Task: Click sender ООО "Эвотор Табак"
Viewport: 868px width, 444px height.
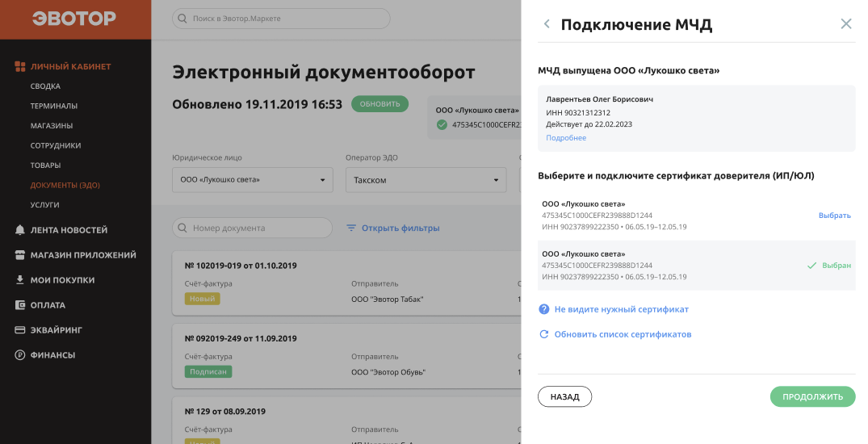Action: [387, 299]
